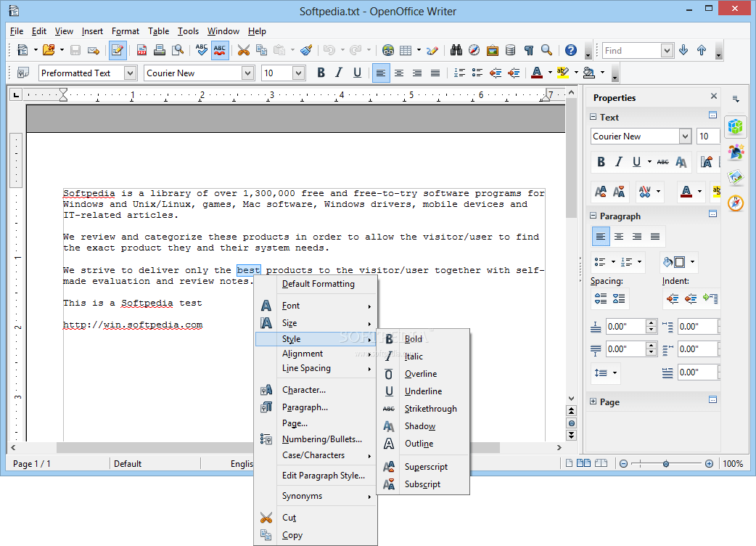Toggle Bold in the formatting toolbar
The image size is (756, 546).
coord(321,73)
